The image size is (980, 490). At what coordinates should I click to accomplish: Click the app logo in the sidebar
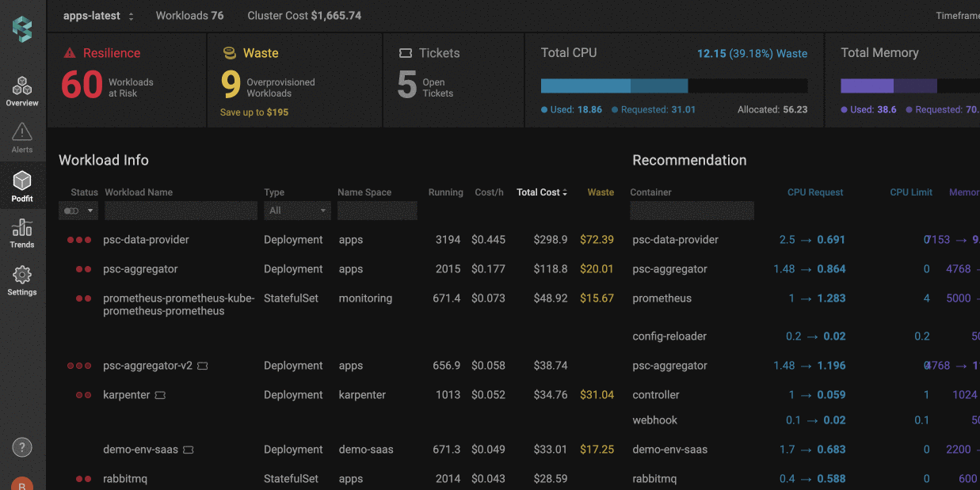pos(22,29)
